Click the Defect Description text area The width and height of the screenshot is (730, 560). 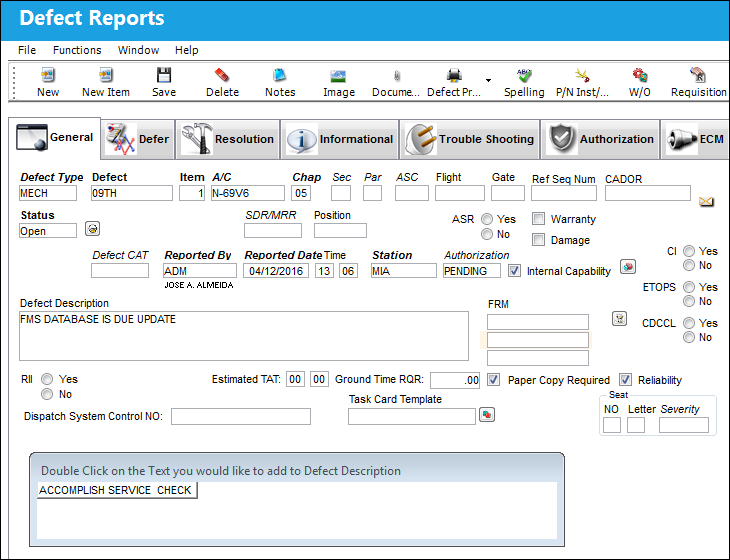point(243,336)
